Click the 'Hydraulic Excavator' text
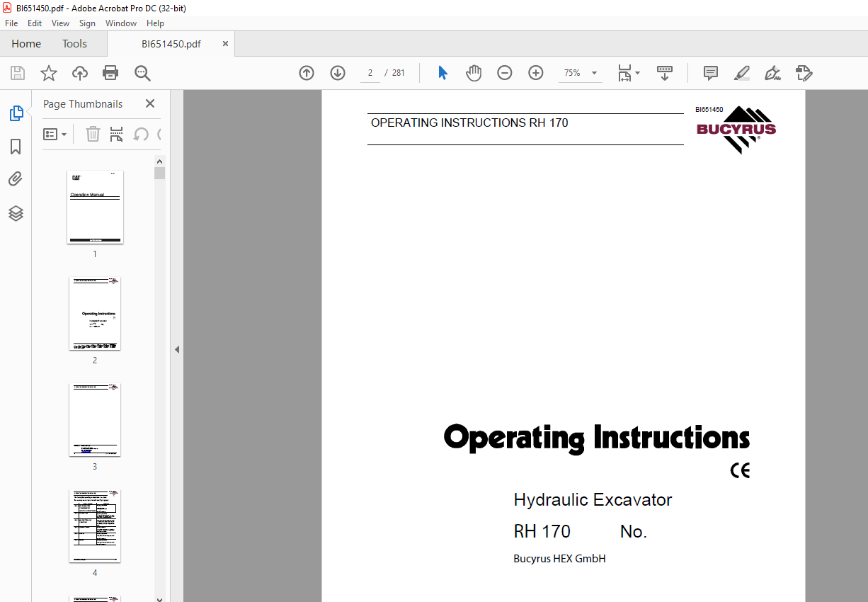 coord(593,500)
